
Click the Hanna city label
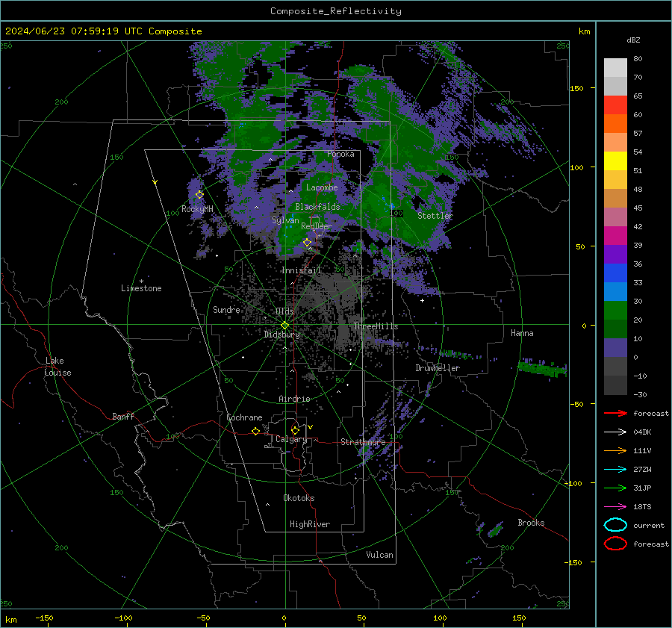[x=522, y=333]
